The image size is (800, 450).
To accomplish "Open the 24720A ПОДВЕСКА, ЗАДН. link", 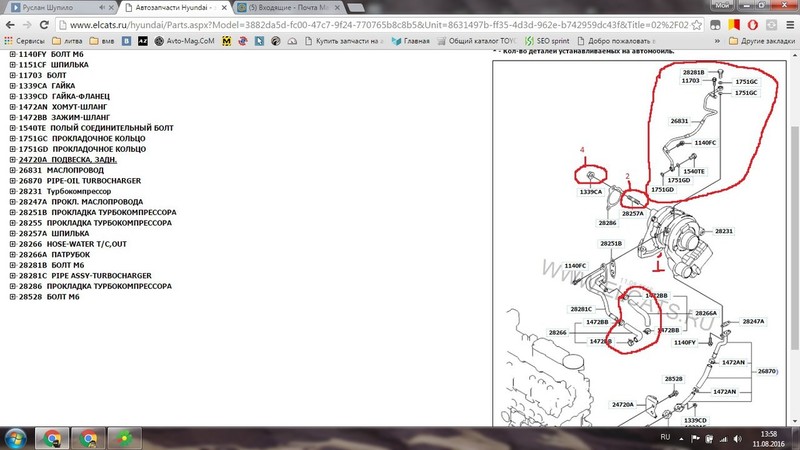I will (68, 160).
